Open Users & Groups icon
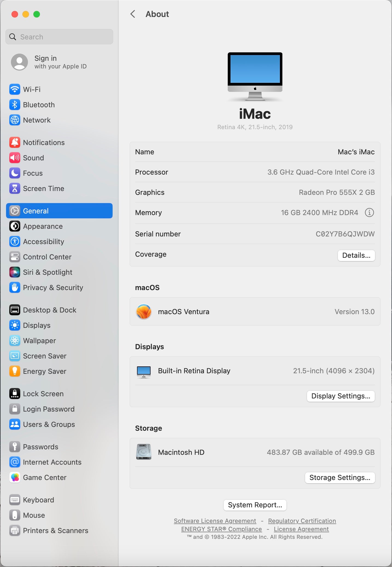The width and height of the screenshot is (392, 567). 15,424
